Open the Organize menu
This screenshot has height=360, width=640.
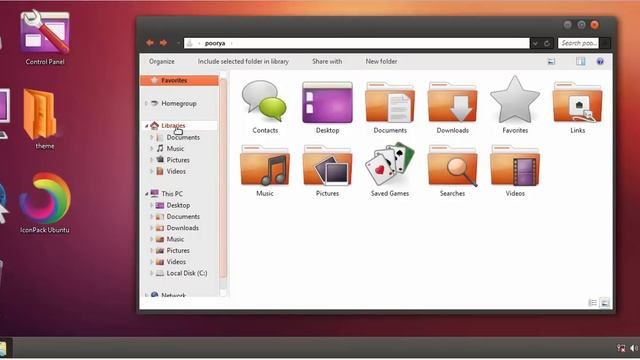click(x=162, y=62)
